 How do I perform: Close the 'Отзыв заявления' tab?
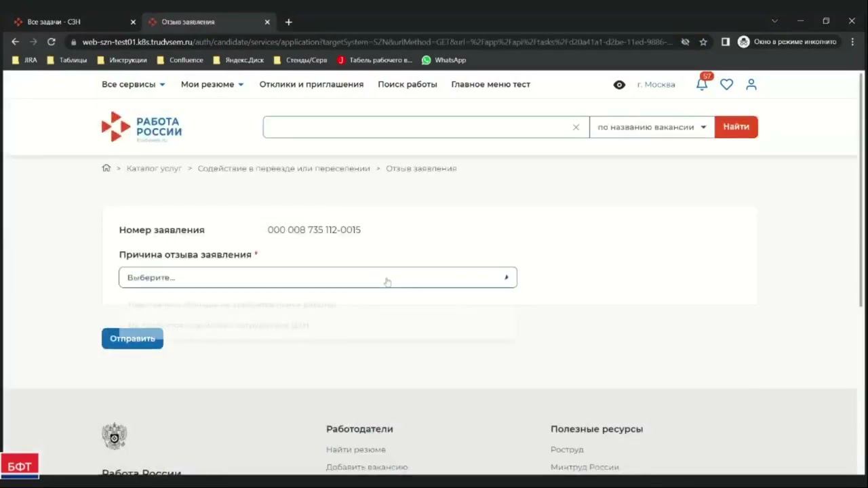(267, 22)
